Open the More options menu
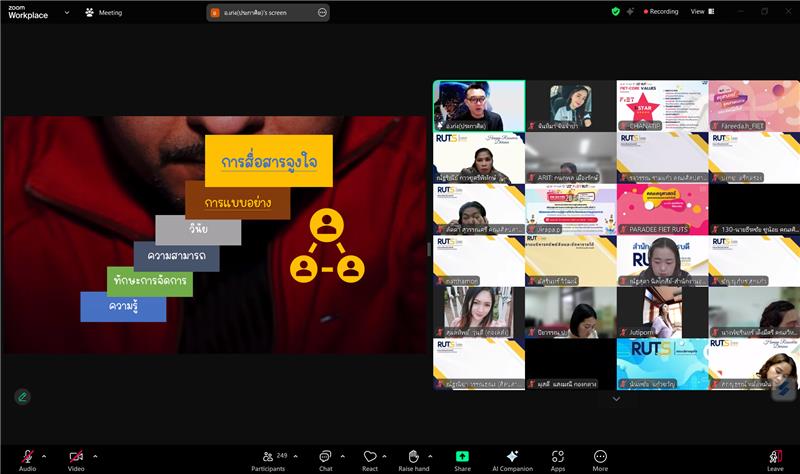This screenshot has height=474, width=800. click(600, 456)
